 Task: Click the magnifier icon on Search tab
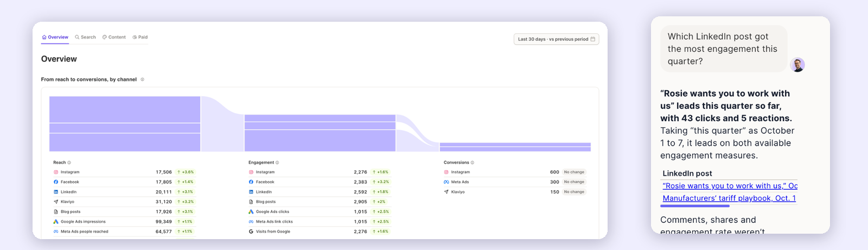tap(77, 37)
